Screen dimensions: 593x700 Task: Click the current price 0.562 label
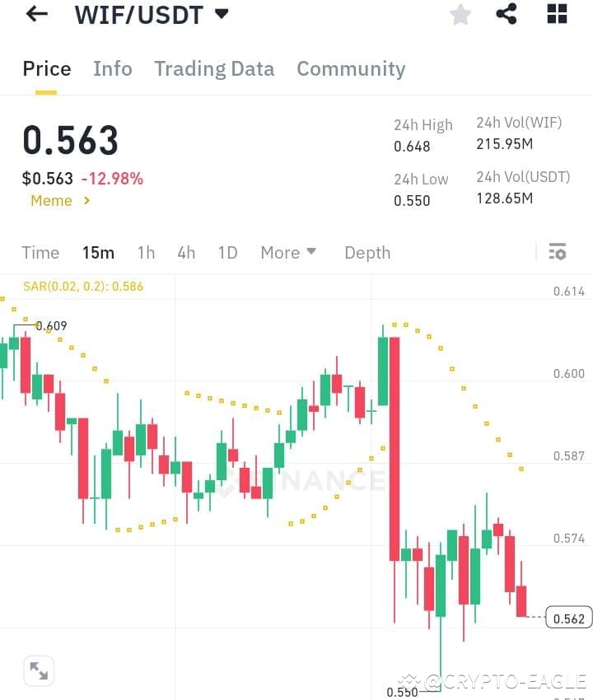click(x=567, y=615)
